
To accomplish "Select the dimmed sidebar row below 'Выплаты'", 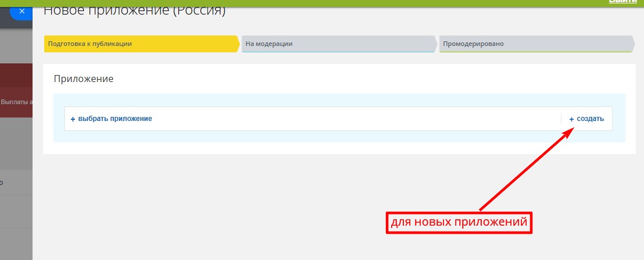I will point(16,182).
